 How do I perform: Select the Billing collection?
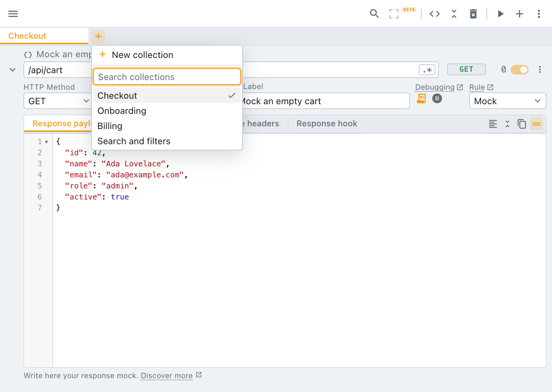tap(167, 126)
